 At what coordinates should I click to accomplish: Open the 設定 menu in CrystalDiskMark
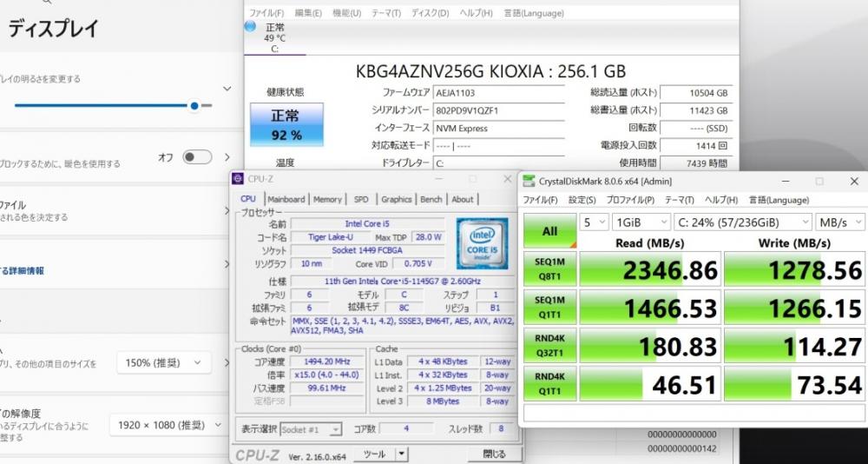[x=582, y=200]
